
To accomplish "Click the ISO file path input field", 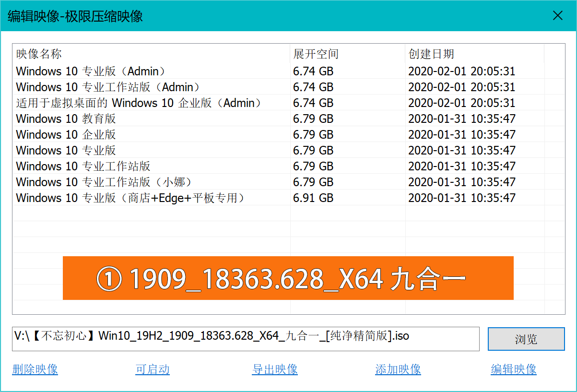I will click(246, 338).
